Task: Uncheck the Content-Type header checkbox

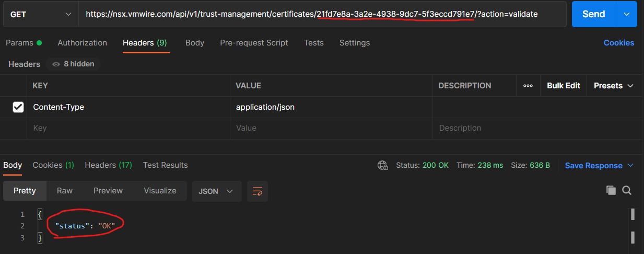Action: click(x=18, y=107)
